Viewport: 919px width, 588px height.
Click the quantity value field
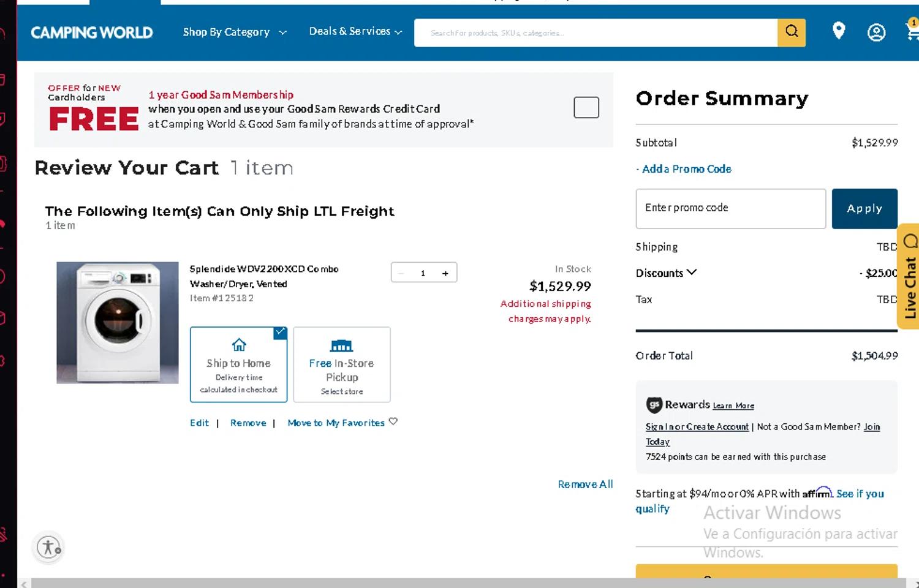(x=423, y=273)
